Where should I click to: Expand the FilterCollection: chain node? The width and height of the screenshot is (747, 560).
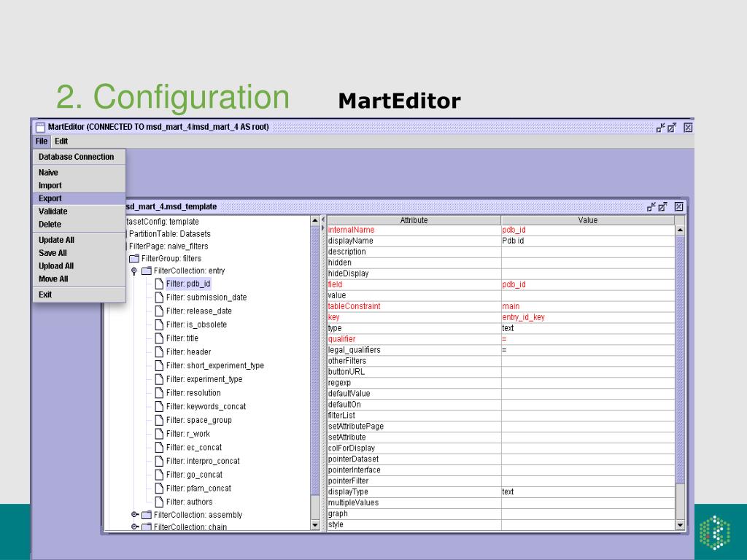134,526
